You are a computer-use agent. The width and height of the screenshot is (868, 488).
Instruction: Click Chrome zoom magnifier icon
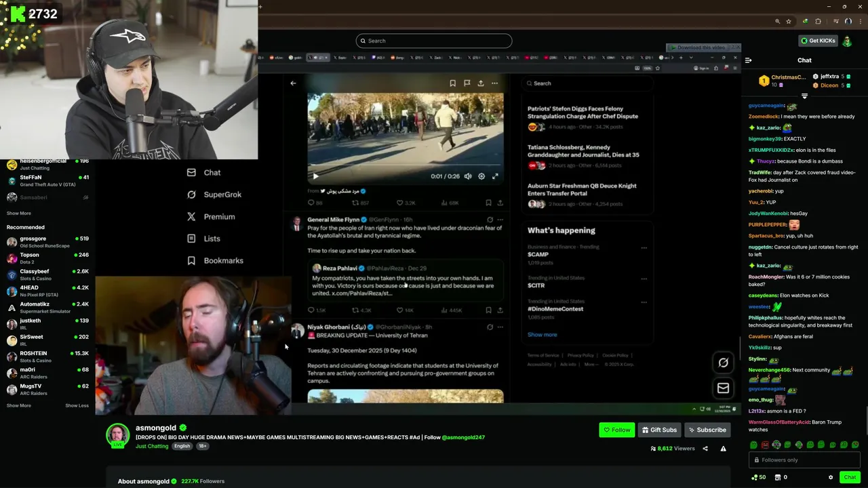[777, 22]
